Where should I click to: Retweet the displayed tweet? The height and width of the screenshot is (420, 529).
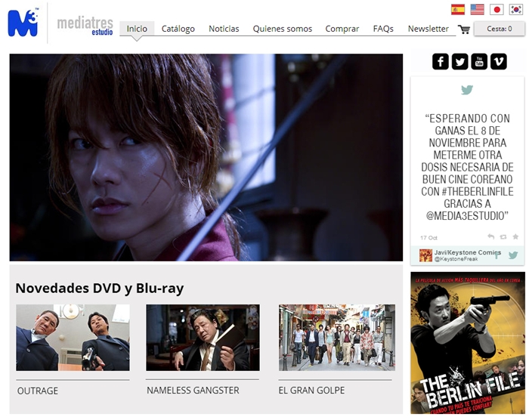[x=503, y=237]
